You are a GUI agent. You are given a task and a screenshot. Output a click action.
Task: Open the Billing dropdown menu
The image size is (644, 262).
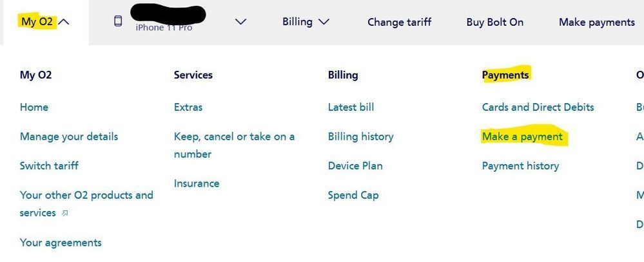coord(306,22)
